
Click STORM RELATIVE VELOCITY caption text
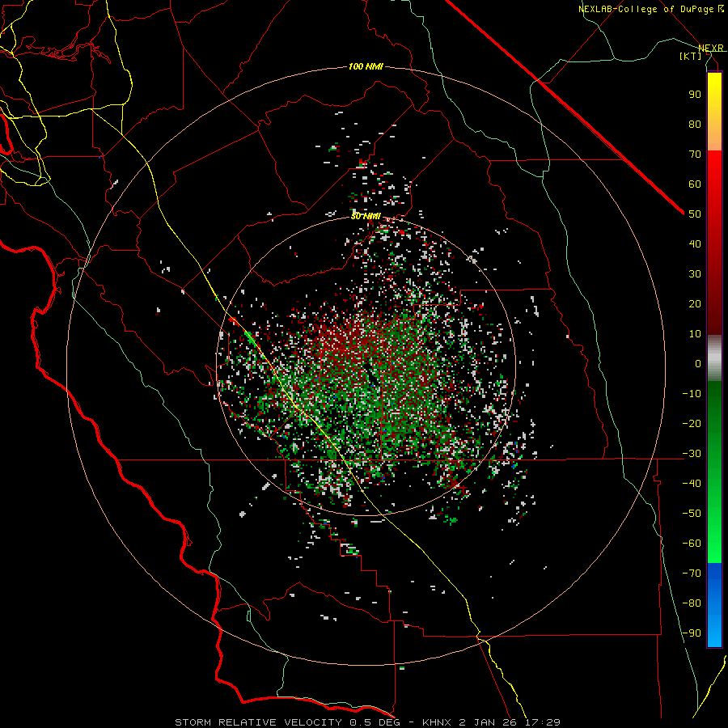pyautogui.click(x=259, y=722)
